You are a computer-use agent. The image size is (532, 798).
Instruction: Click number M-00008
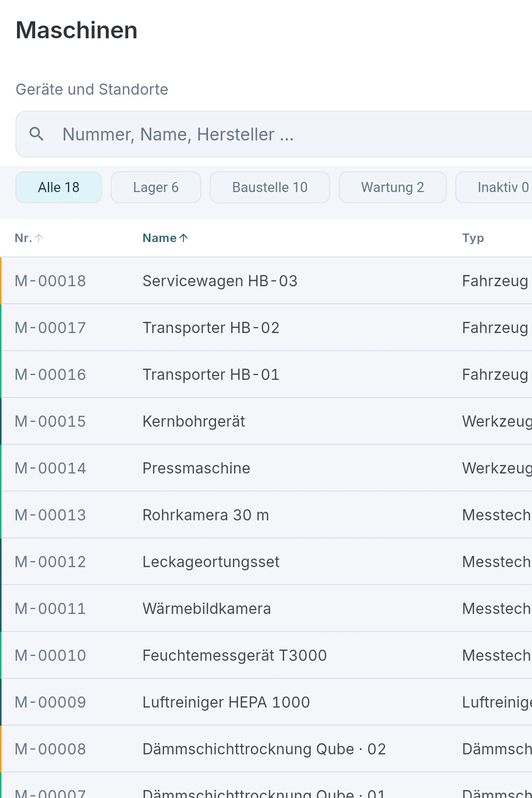51,749
